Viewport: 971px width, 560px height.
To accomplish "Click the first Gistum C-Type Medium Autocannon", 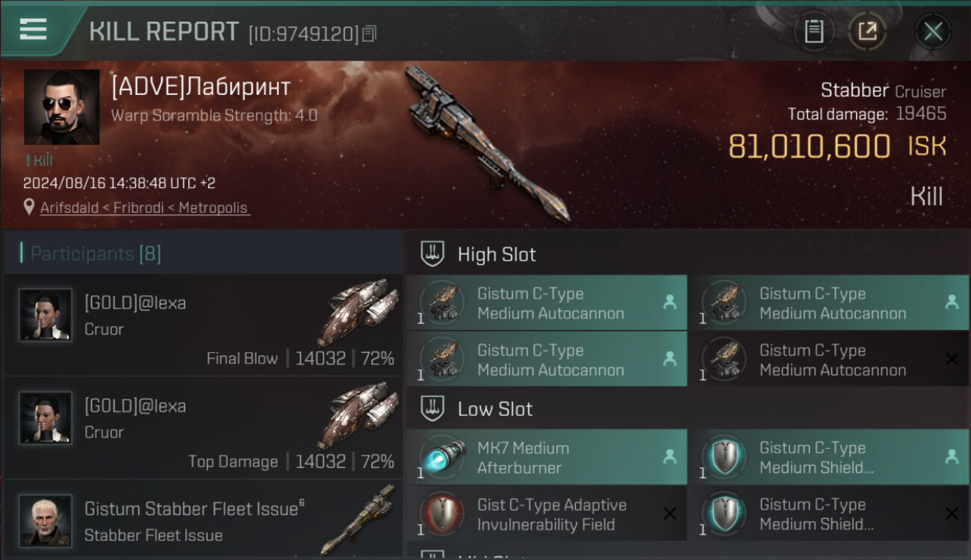I will pos(547,303).
